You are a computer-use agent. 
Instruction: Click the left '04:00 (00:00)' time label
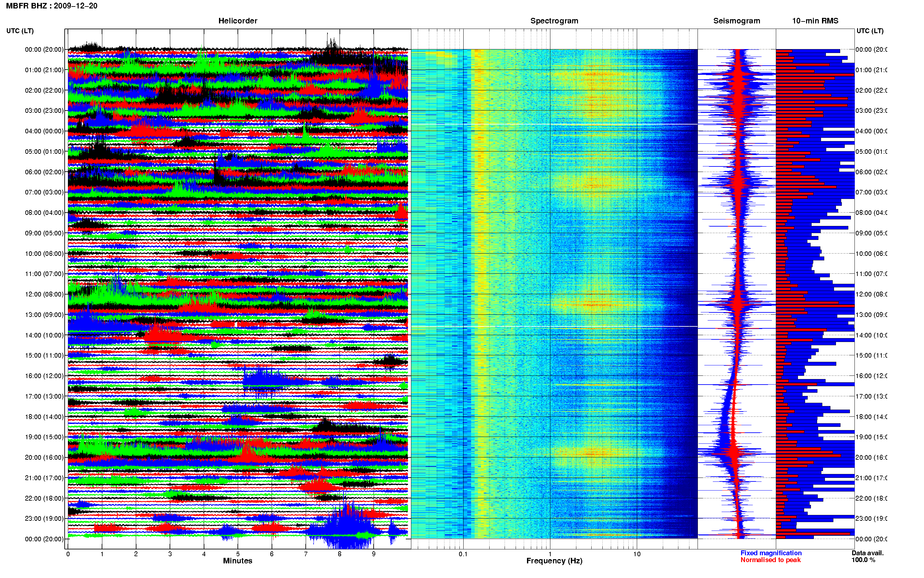[x=44, y=131]
